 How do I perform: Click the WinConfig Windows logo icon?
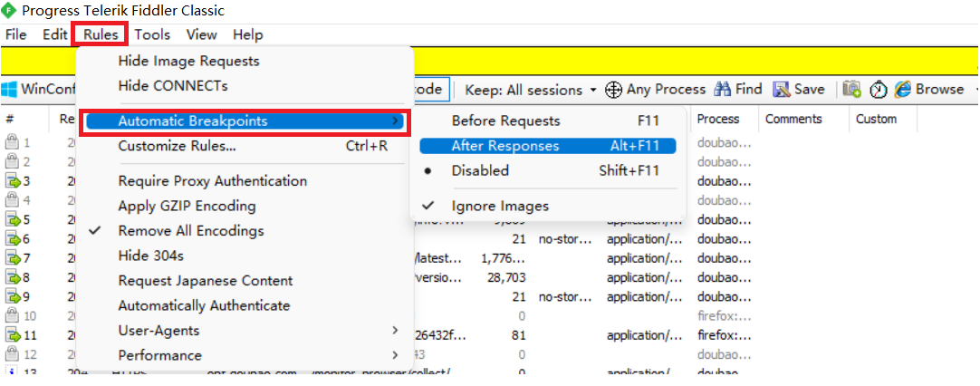click(x=9, y=90)
